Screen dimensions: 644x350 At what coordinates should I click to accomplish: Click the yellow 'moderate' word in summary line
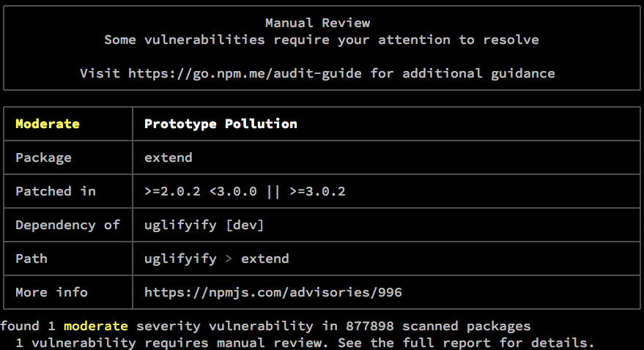coord(95,326)
